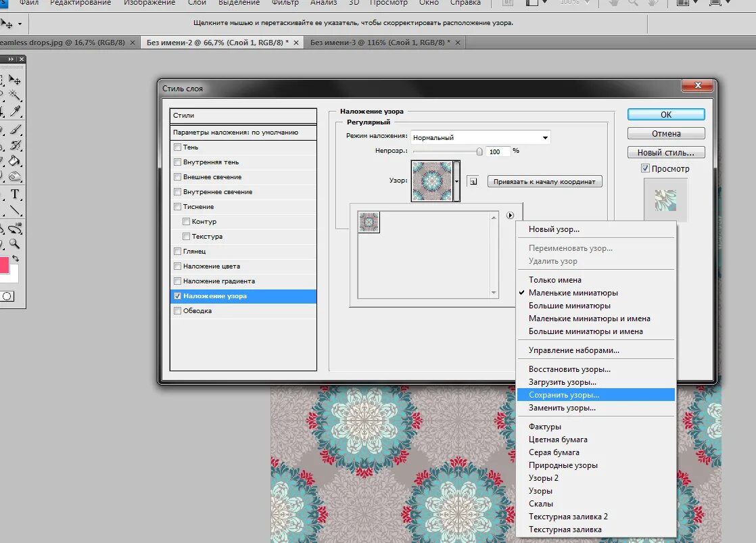Load the Природные узоры pattern set
This screenshot has width=756, height=543.
point(596,465)
